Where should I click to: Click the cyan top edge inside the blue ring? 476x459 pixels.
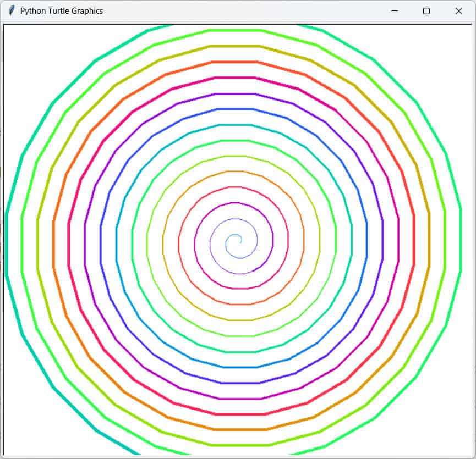coord(237,125)
